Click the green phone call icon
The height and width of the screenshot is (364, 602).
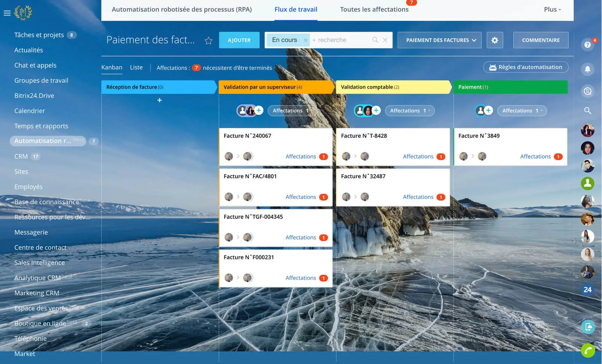[587, 351]
